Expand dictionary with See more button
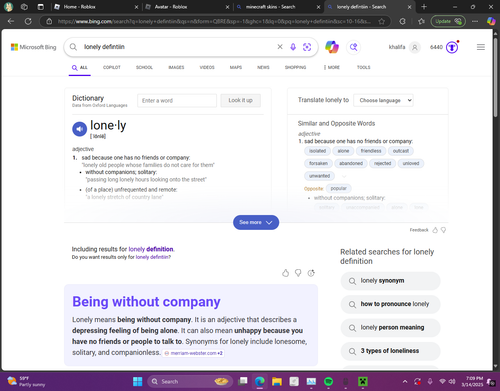The width and height of the screenshot is (500, 391). [256, 222]
